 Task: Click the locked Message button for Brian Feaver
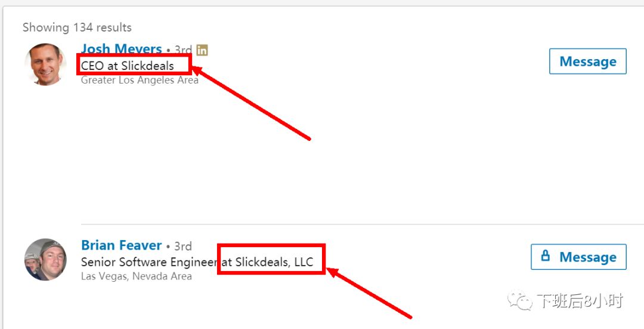(578, 257)
